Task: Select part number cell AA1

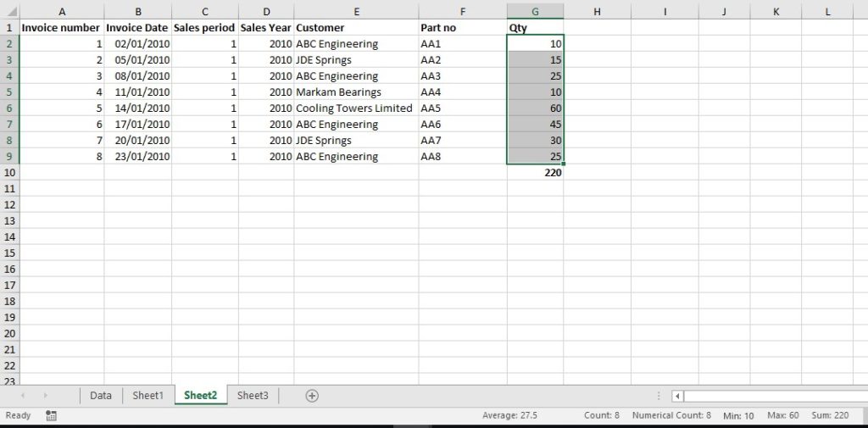Action: (463, 44)
